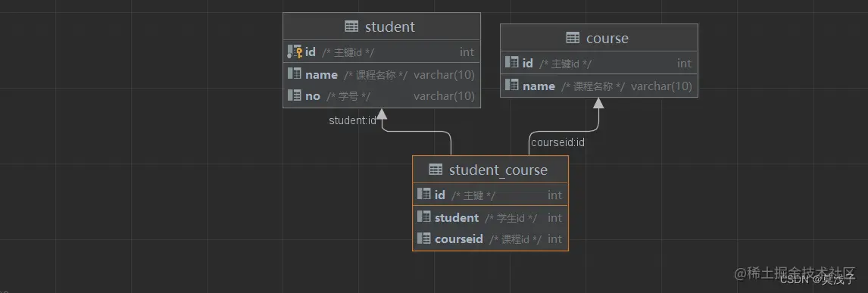
Task: Click int type of courseid column
Action: (554, 239)
